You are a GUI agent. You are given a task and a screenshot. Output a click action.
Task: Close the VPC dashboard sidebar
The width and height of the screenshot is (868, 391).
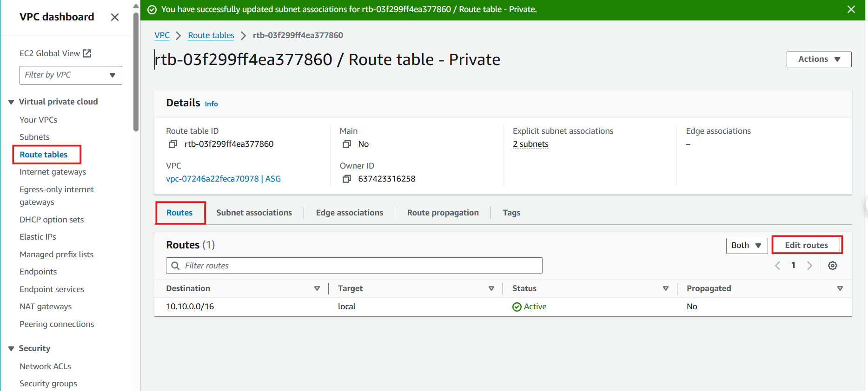pos(115,17)
